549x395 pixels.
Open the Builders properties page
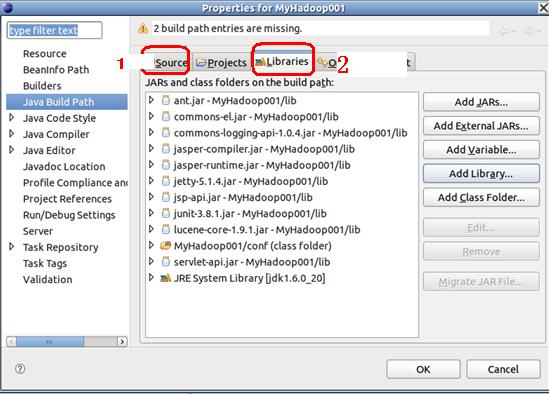(42, 86)
